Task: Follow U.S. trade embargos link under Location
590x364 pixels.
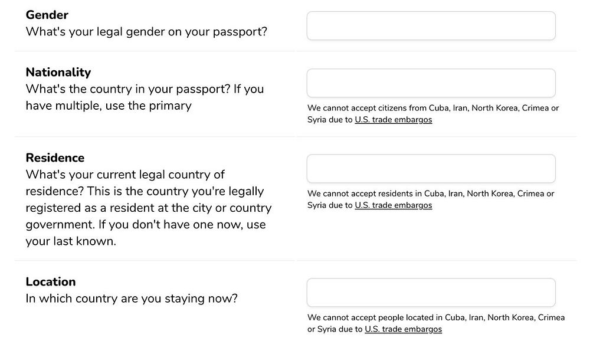Action: [x=403, y=329]
